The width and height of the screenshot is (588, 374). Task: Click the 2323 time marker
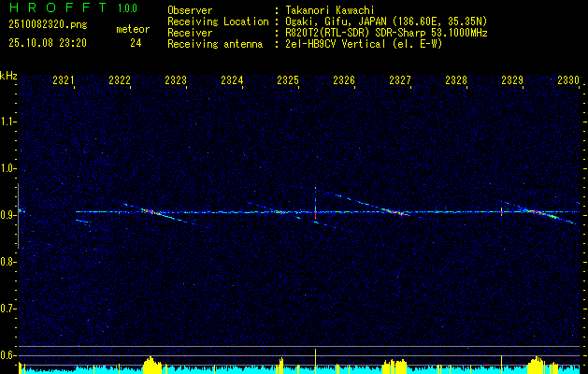tap(176, 79)
